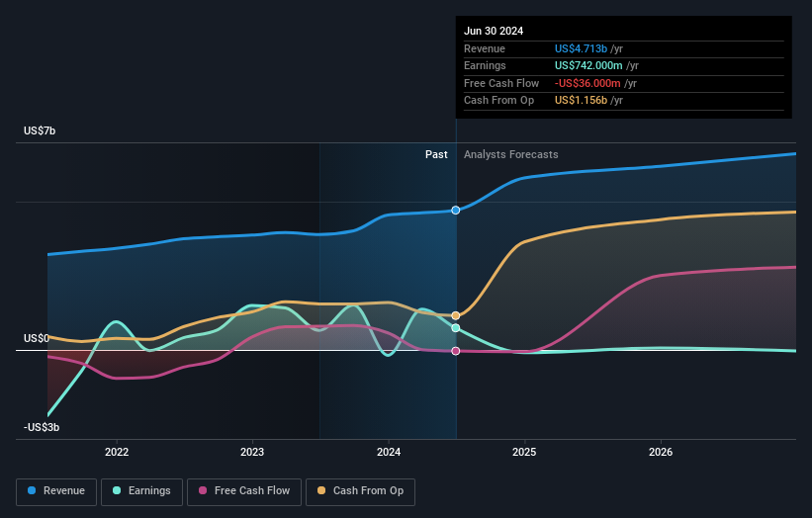
Task: Click the pink Free Cash Flow data point
Action: 456,351
